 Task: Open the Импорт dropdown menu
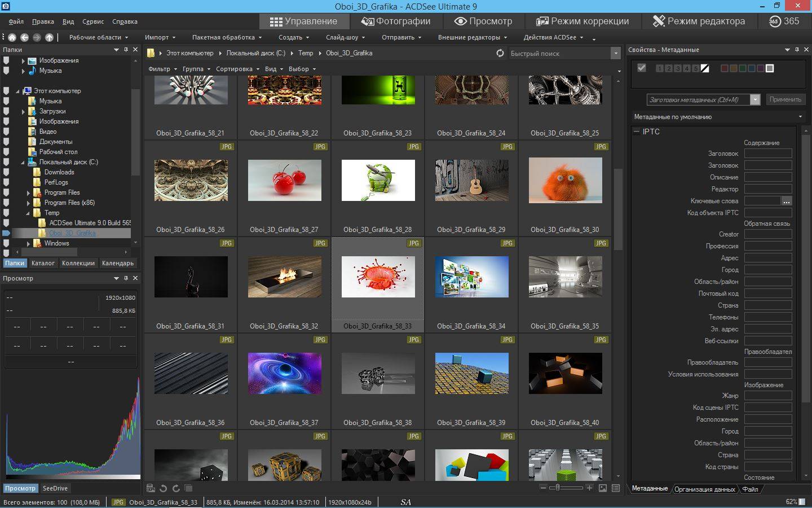point(160,37)
